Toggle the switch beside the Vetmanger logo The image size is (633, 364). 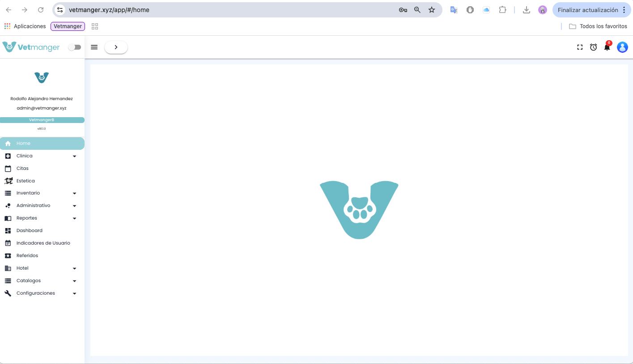(74, 47)
